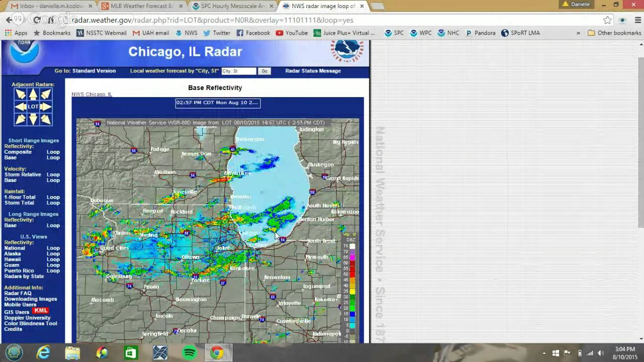Viewport: 644px width, 362px height.
Task: Open the Other bookmarks folder
Action: point(614,33)
